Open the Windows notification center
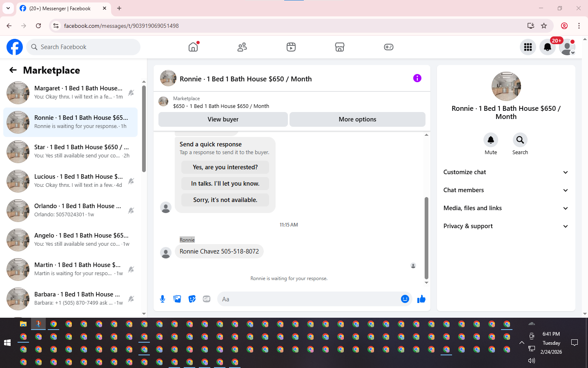 click(575, 343)
